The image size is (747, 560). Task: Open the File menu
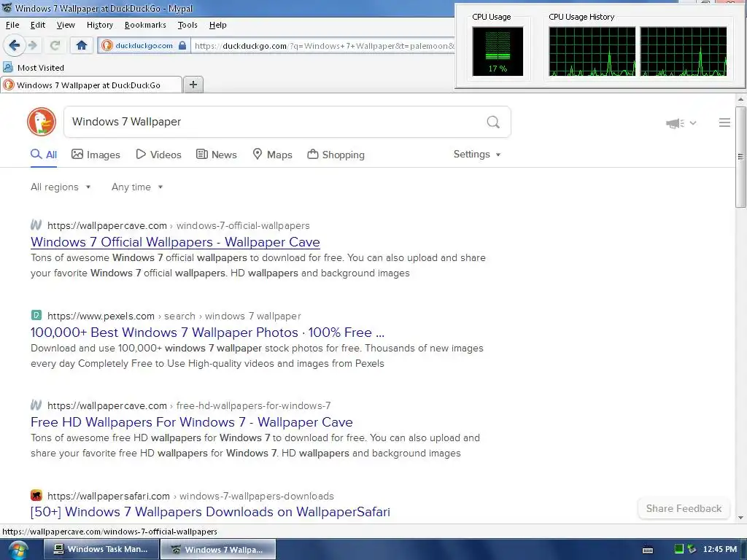[x=12, y=25]
